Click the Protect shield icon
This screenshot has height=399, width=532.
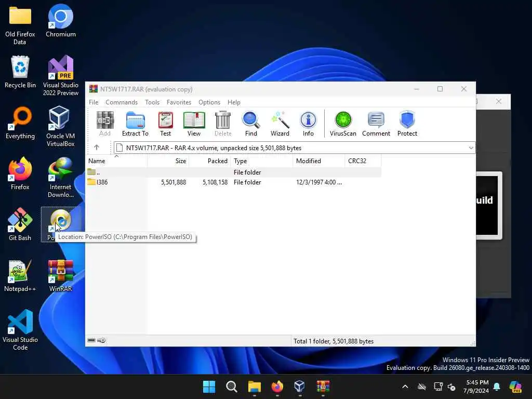click(407, 124)
